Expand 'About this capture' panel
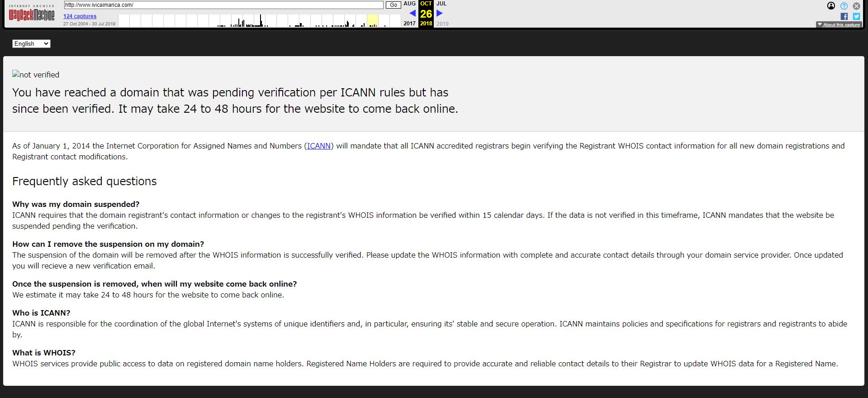This screenshot has width=868, height=398. click(x=839, y=24)
